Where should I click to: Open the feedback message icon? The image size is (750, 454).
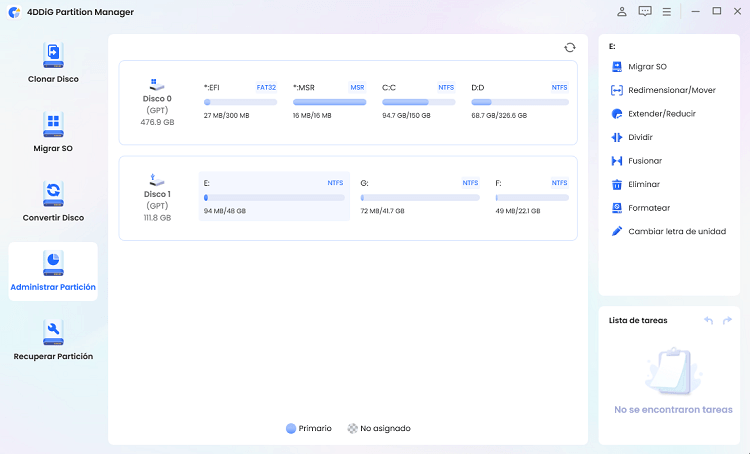pos(645,11)
